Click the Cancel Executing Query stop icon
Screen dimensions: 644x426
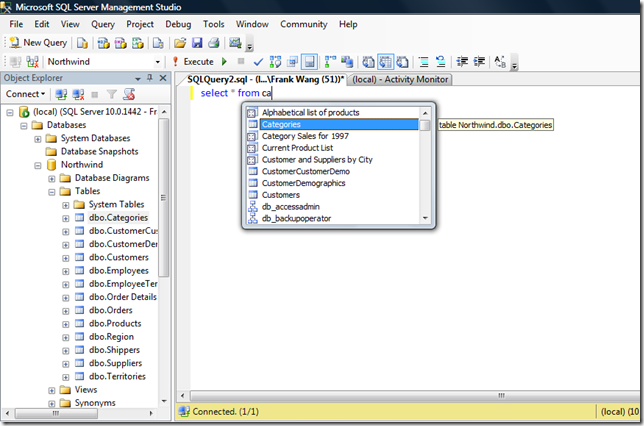[241, 61]
